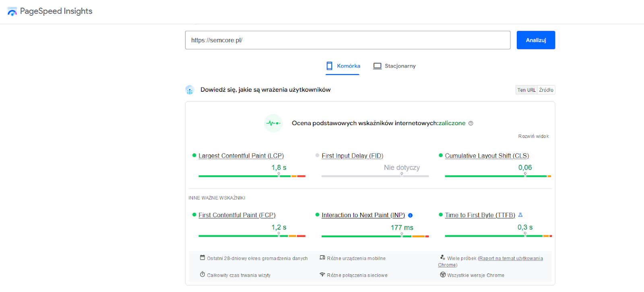Open Interaction to Next Paint (INP) link
The width and height of the screenshot is (644, 292).
[x=363, y=215]
